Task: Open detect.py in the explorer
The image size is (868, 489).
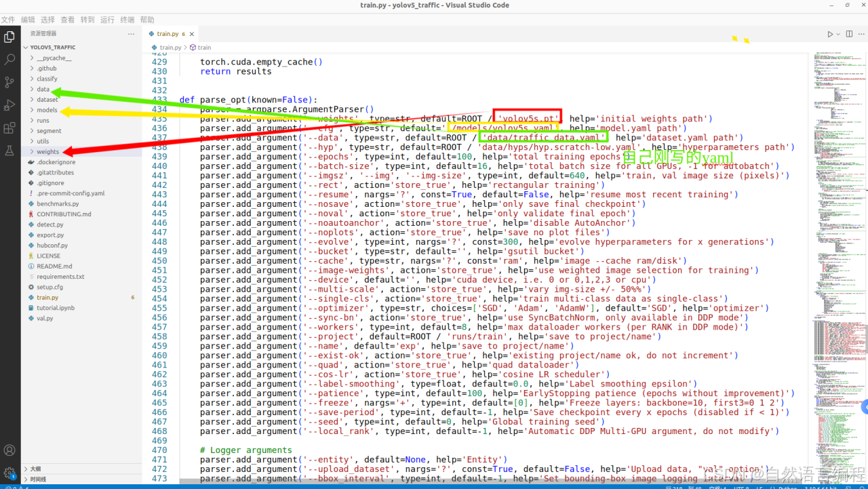Action: pos(81,224)
